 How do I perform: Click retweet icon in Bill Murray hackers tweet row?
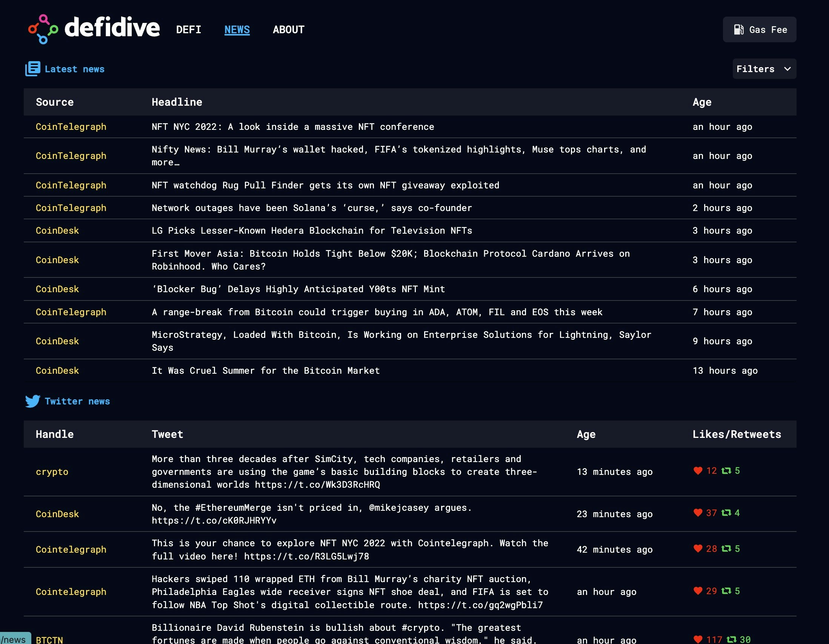[x=726, y=591]
